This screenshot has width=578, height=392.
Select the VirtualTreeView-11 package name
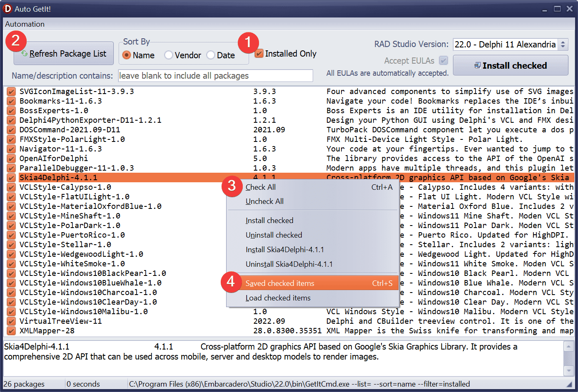(61, 321)
